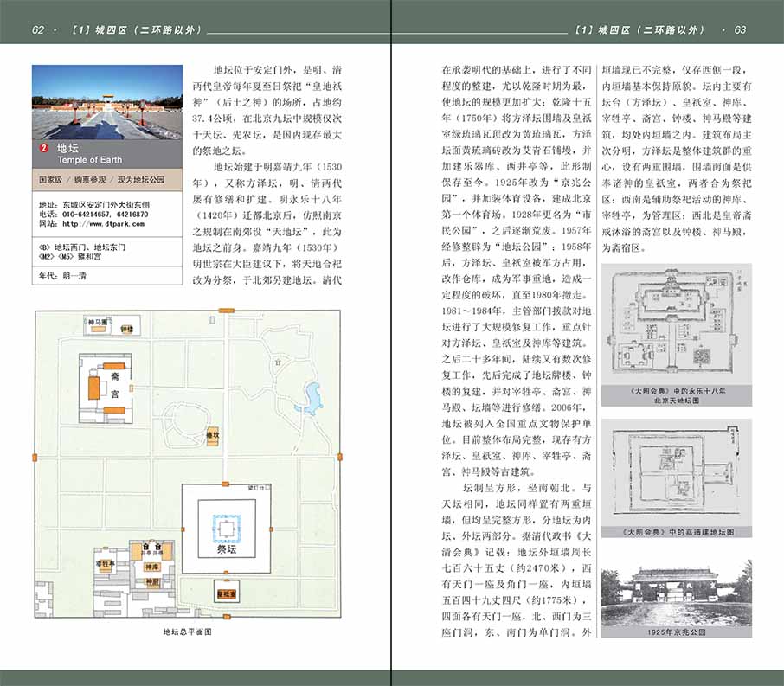Open the website link http://www.dtpark.com
The image size is (784, 686).
pyautogui.click(x=104, y=223)
